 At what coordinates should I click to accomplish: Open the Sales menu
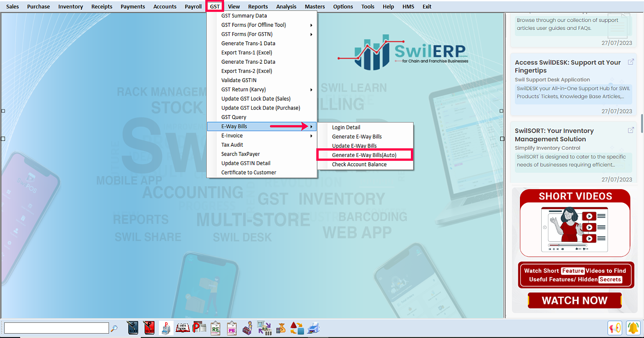click(x=12, y=6)
